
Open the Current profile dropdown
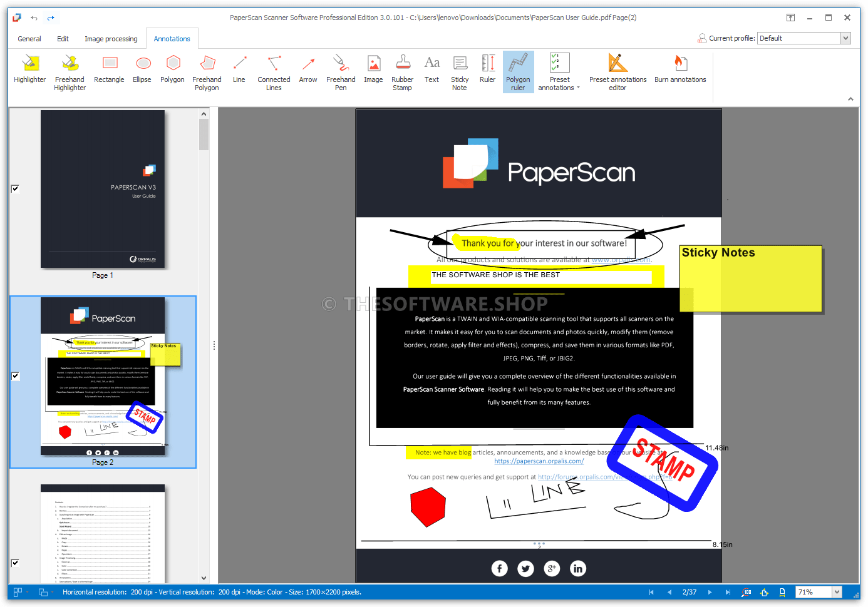pos(845,38)
